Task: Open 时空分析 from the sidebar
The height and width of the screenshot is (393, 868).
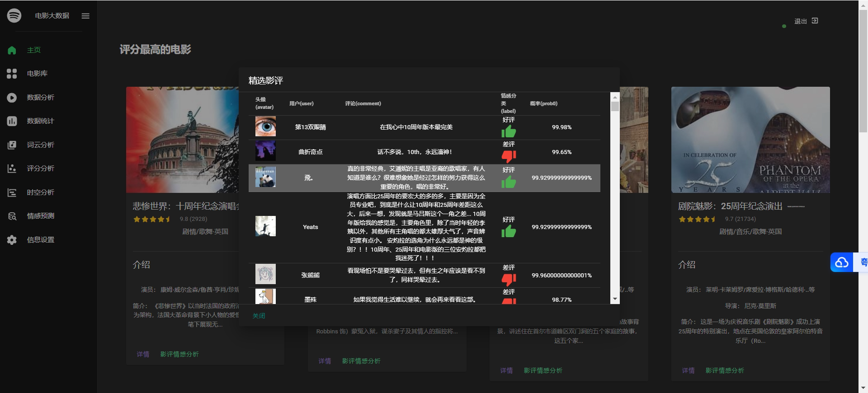Action: [x=40, y=192]
